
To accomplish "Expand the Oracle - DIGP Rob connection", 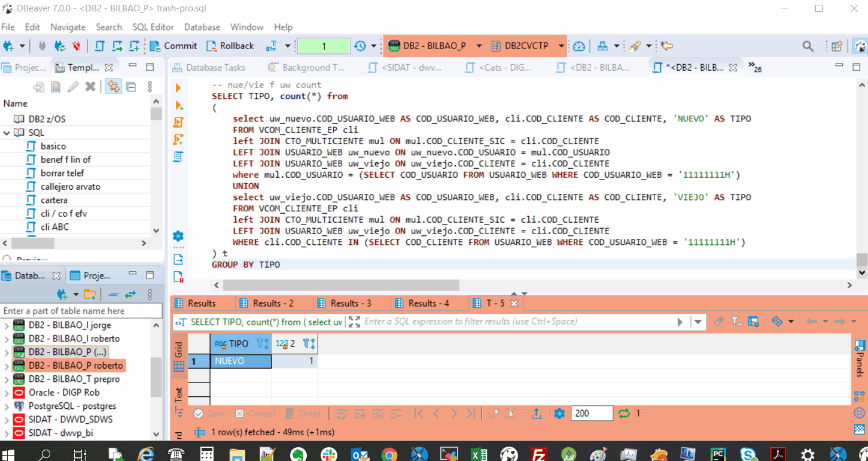I will [7, 393].
